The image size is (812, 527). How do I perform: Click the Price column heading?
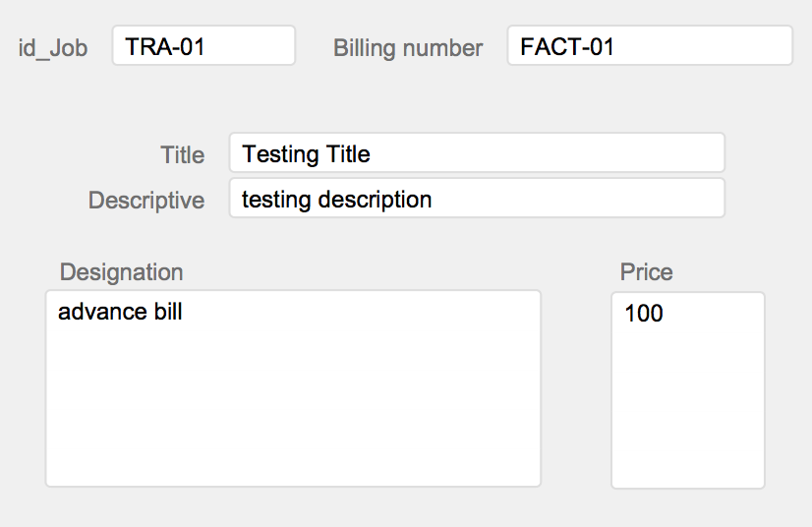[x=646, y=272]
